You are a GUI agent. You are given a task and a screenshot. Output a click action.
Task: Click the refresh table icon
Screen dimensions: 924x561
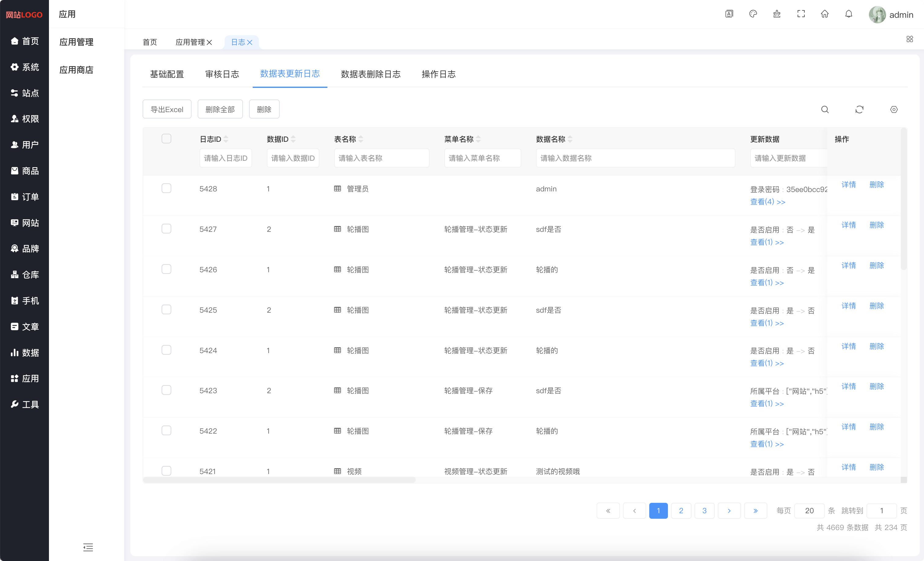tap(859, 109)
